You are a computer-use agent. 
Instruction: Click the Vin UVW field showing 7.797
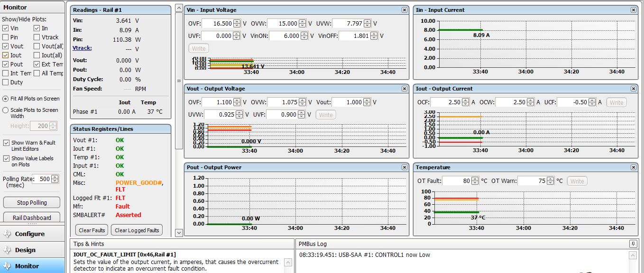click(348, 23)
